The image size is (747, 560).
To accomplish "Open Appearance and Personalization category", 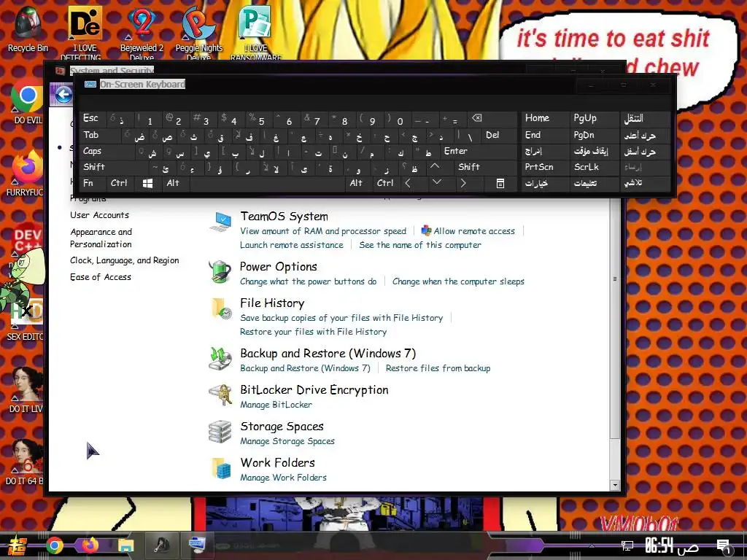I will tap(101, 238).
